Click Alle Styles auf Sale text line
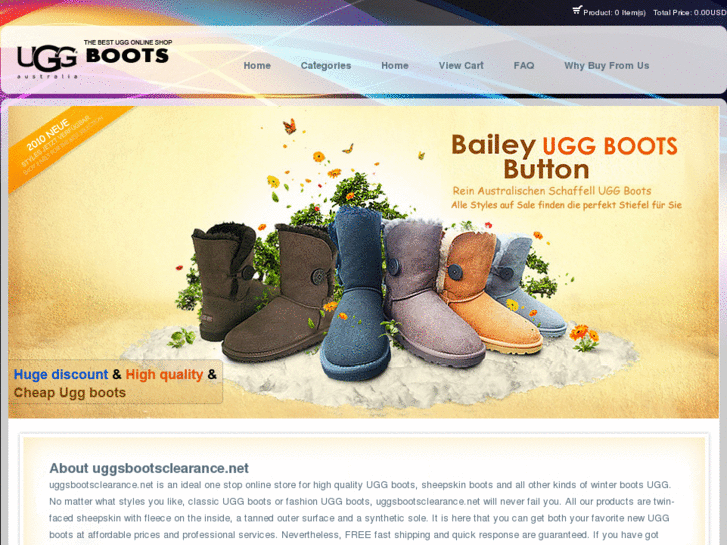The width and height of the screenshot is (727, 545). tap(567, 205)
